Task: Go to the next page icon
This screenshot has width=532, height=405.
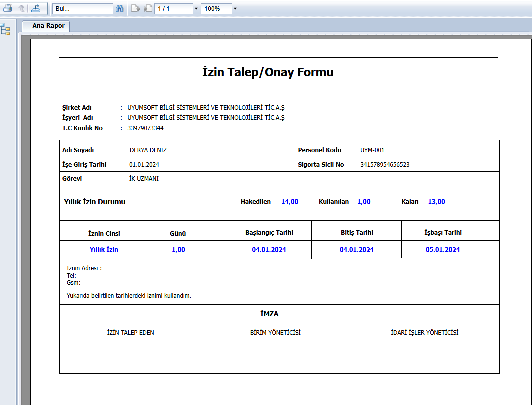Action: click(135, 8)
